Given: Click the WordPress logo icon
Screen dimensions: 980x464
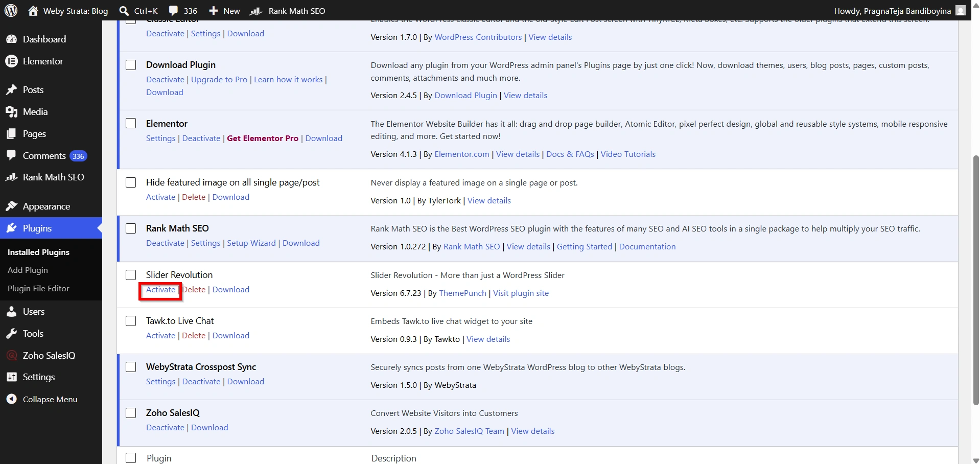Looking at the screenshot, I should [11, 11].
